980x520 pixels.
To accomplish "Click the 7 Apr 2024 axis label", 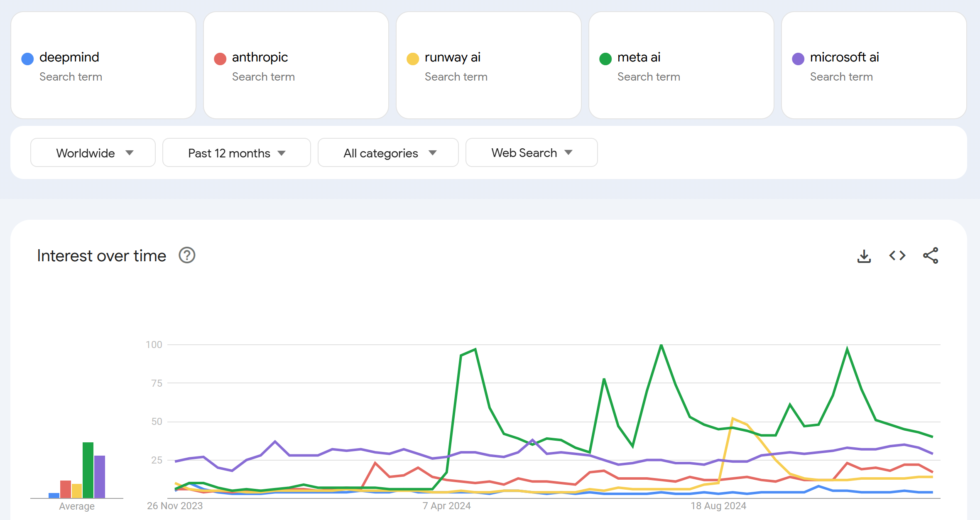I will (x=447, y=506).
